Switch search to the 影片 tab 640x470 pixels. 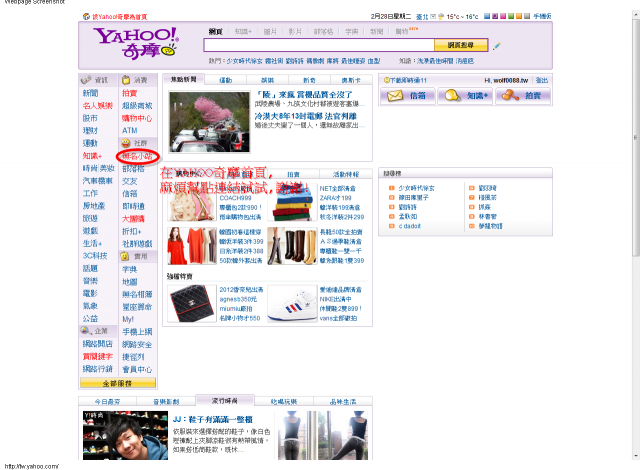click(x=295, y=31)
